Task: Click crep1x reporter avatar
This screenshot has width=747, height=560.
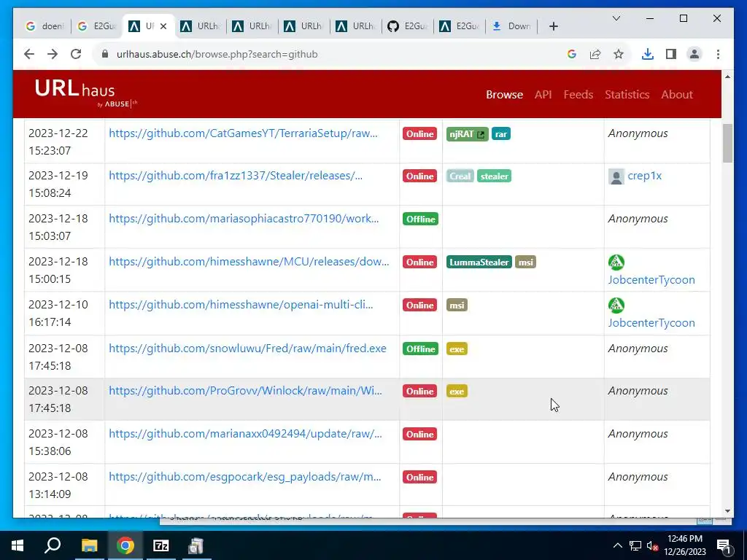Action: point(616,176)
